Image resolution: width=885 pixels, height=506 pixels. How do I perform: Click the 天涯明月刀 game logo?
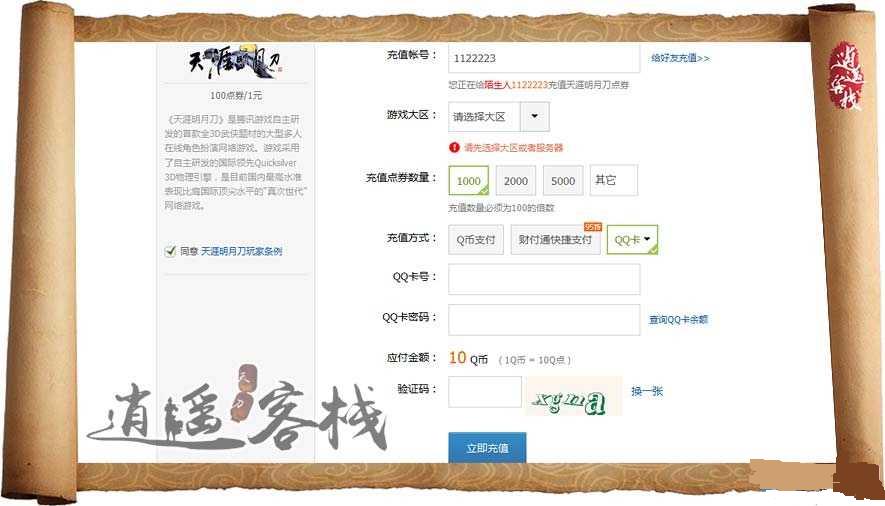point(235,62)
